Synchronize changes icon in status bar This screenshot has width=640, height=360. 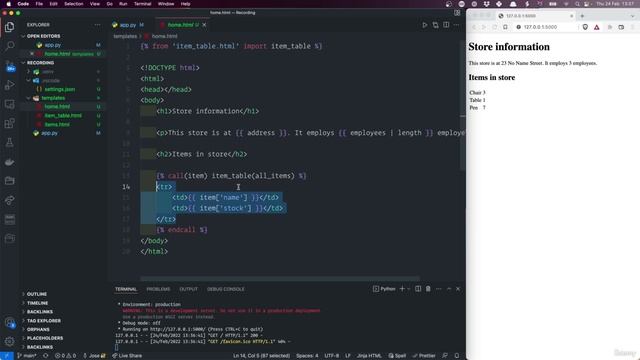(45, 356)
